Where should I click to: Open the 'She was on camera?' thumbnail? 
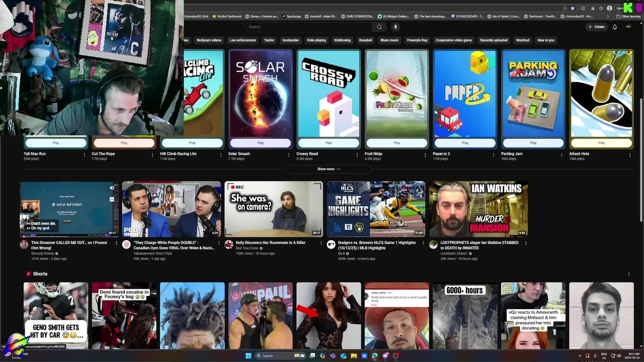(x=274, y=209)
